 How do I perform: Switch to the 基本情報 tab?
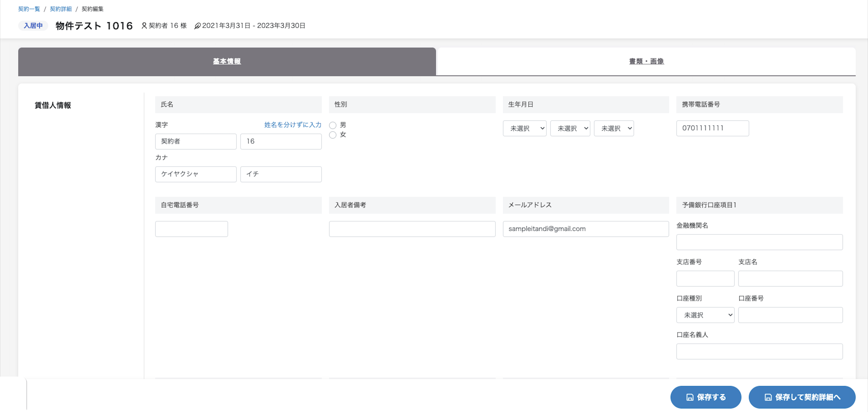[227, 61]
